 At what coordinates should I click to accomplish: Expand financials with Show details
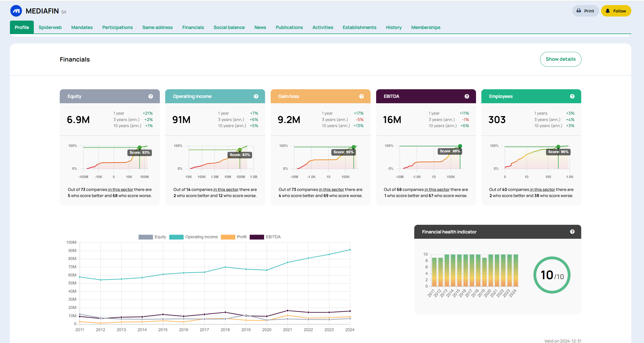[560, 59]
